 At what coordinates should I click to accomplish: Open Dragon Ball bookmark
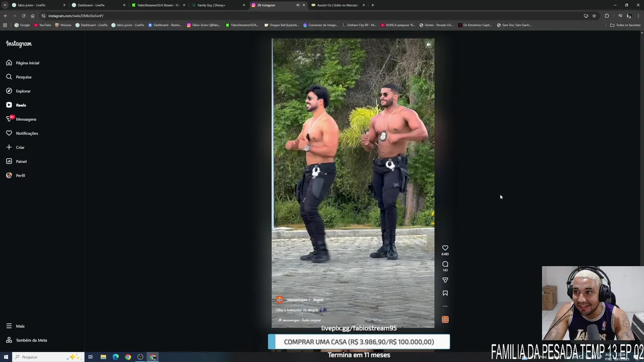point(281,25)
